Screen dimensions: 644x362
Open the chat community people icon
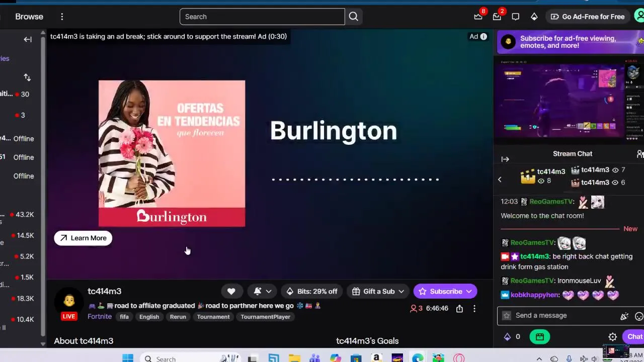(640, 154)
